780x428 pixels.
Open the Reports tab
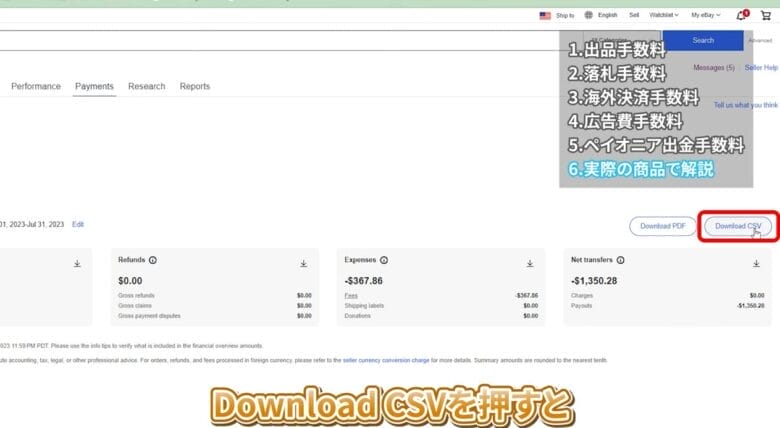[x=195, y=87]
